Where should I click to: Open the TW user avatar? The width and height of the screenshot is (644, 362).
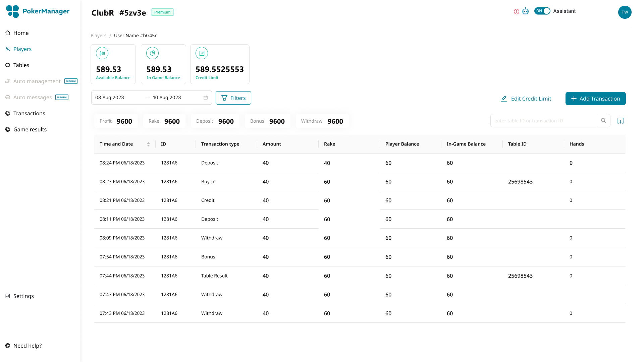click(625, 12)
